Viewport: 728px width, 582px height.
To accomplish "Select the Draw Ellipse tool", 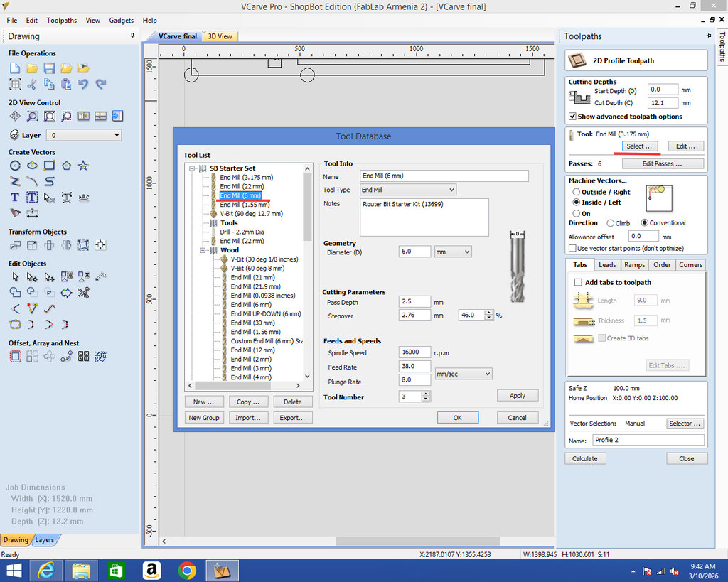I will tap(32, 166).
